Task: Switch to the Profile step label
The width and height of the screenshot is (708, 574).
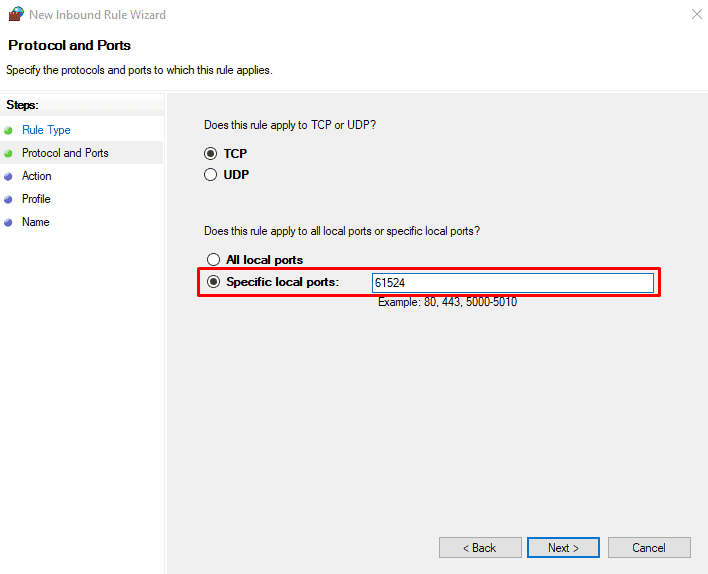Action: [36, 199]
